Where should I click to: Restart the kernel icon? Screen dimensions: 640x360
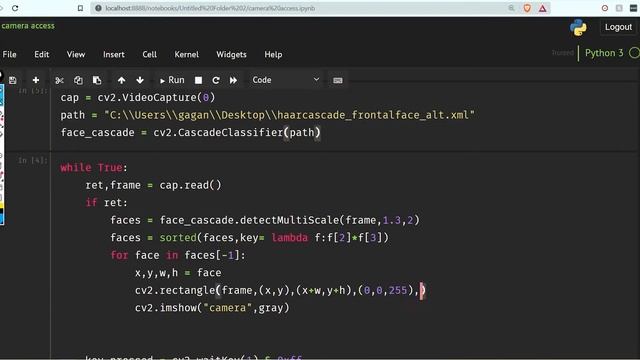coord(216,80)
